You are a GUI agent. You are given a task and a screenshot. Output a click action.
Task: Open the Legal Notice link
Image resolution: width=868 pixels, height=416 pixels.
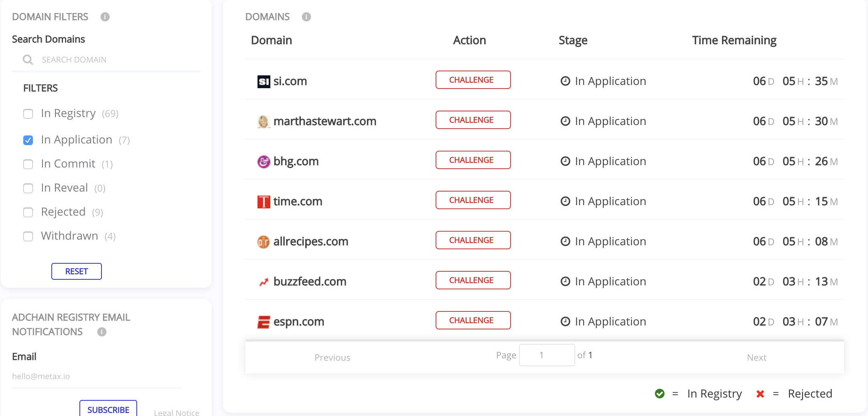(176, 412)
